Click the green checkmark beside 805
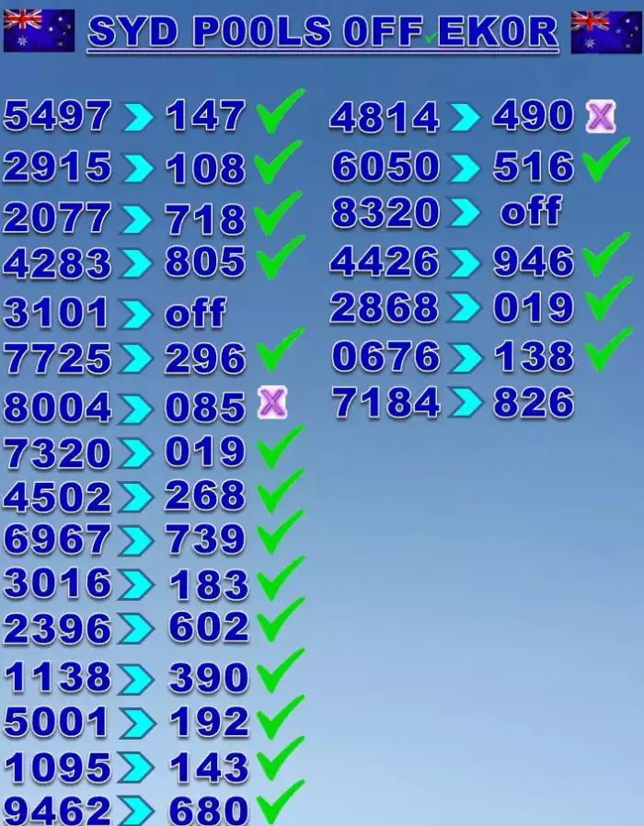 281,257
